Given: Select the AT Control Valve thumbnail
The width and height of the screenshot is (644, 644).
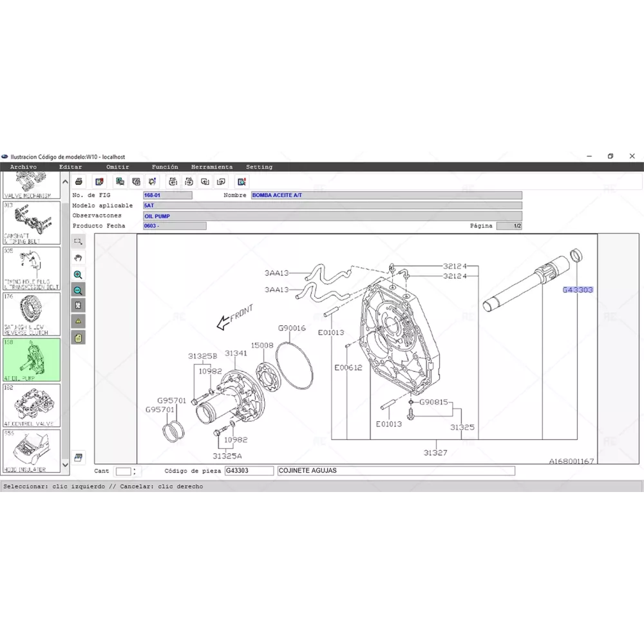Looking at the screenshot, I should pos(32,405).
